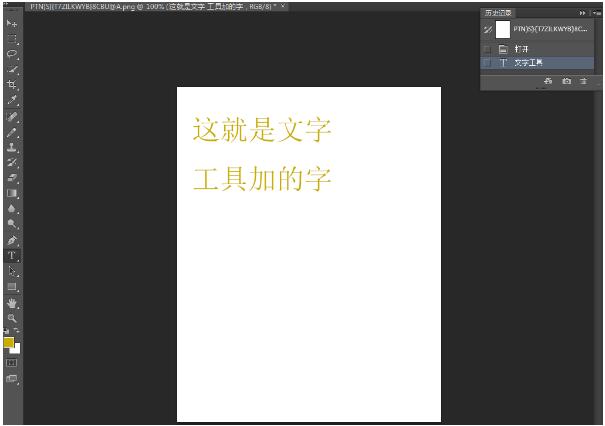Select the PTN)S)... snapshot name in history

(x=551, y=29)
